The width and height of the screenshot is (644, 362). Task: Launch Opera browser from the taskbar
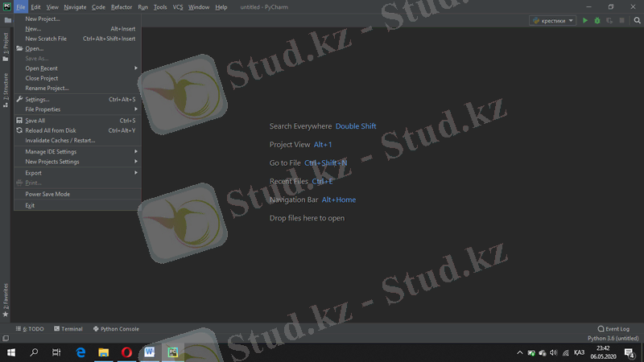pos(126,352)
